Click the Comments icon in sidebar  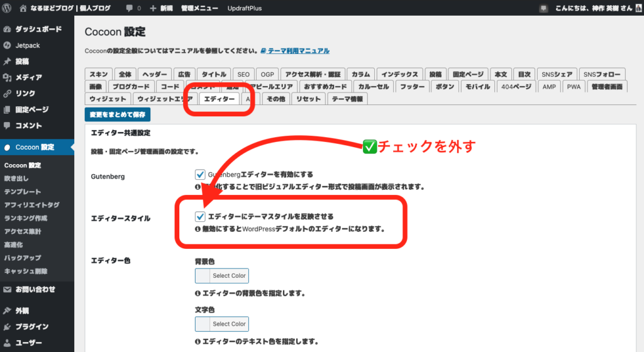pos(7,126)
